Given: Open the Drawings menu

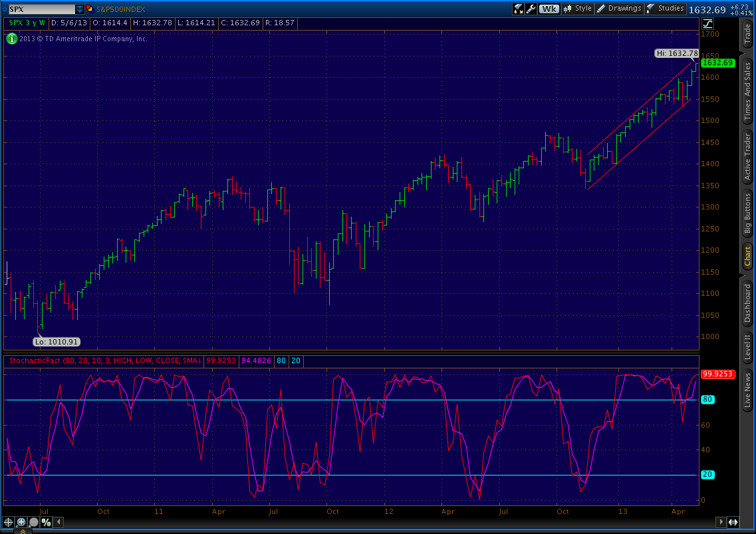Looking at the screenshot, I should [619, 9].
